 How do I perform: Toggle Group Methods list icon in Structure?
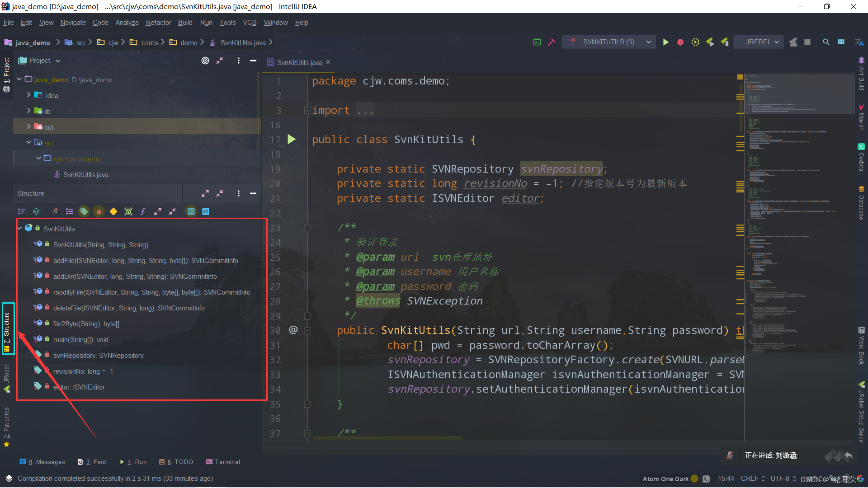[70, 211]
